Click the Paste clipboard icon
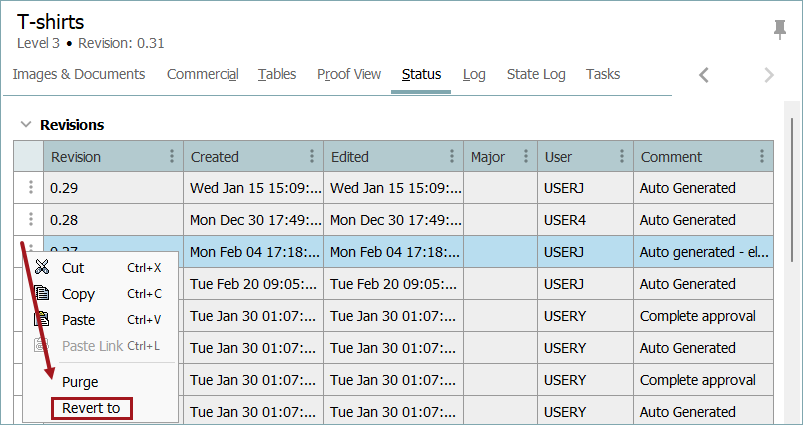 click(42, 320)
